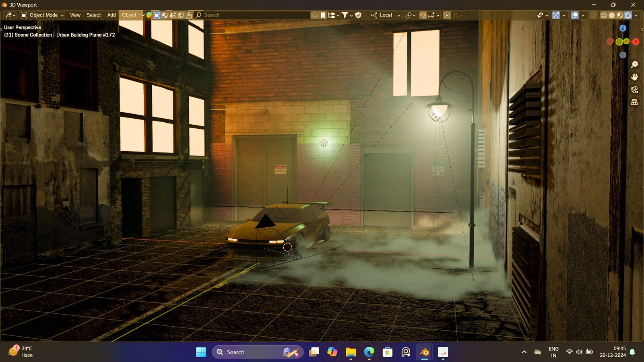Select wireframe viewport shading
The width and height of the screenshot is (644, 362).
click(x=603, y=15)
